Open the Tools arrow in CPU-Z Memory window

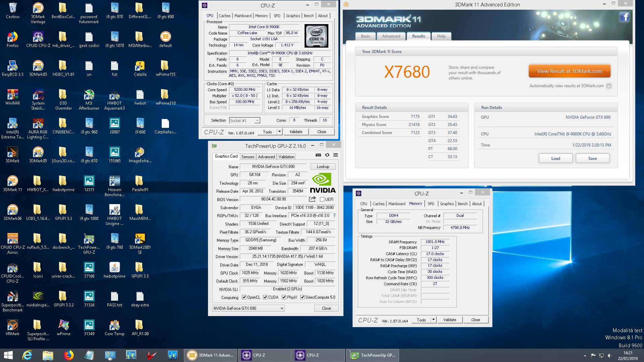point(433,320)
